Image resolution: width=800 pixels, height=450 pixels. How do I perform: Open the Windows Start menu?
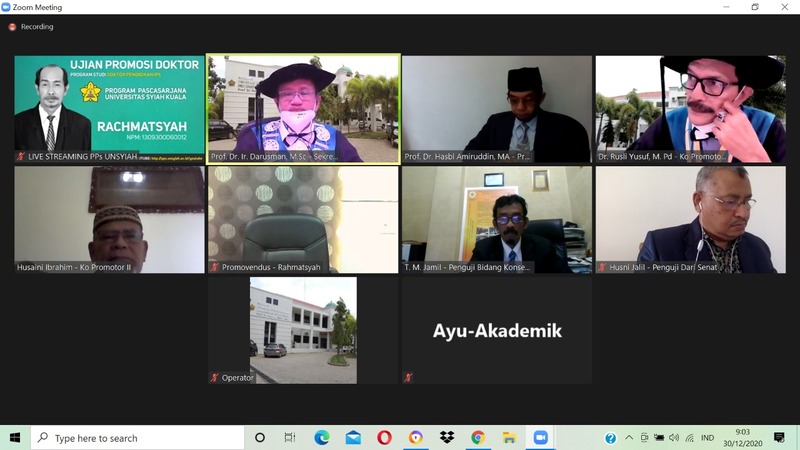click(15, 438)
